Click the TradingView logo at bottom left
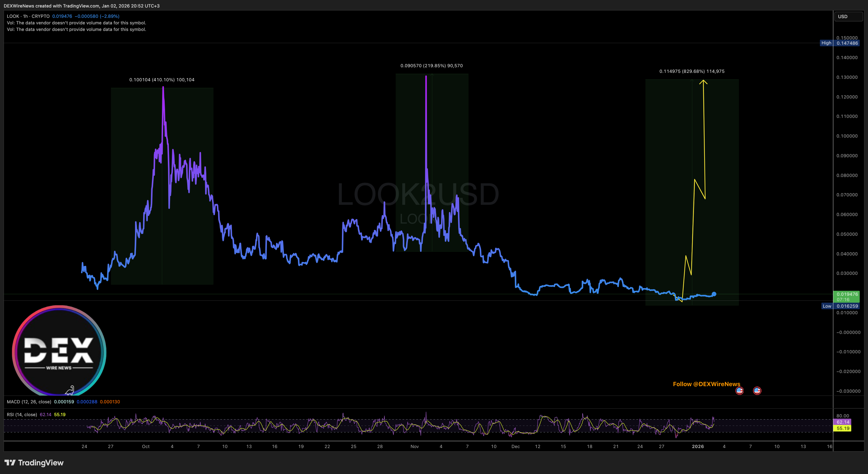Viewport: 868px width, 474px height. (34, 462)
